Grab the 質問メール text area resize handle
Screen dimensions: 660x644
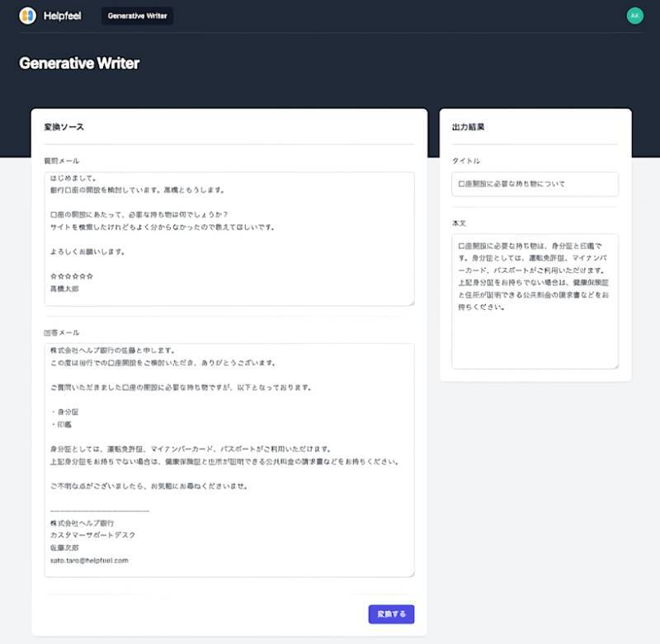point(411,303)
